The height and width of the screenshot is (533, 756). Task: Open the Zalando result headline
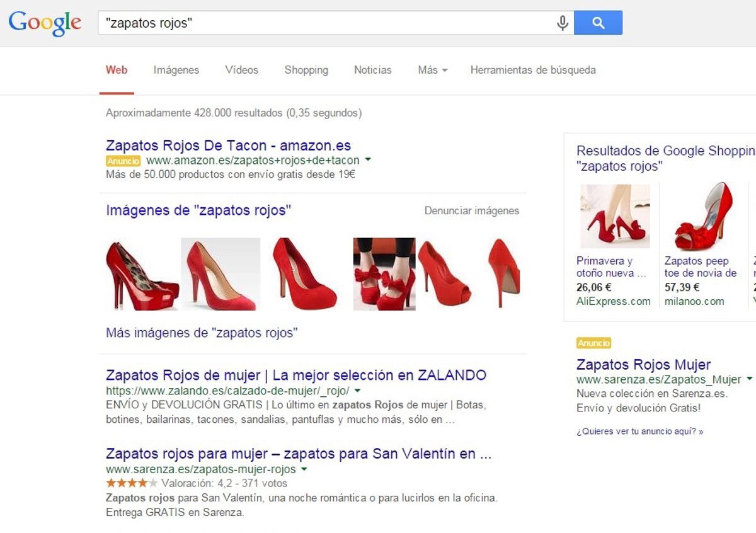tap(295, 375)
